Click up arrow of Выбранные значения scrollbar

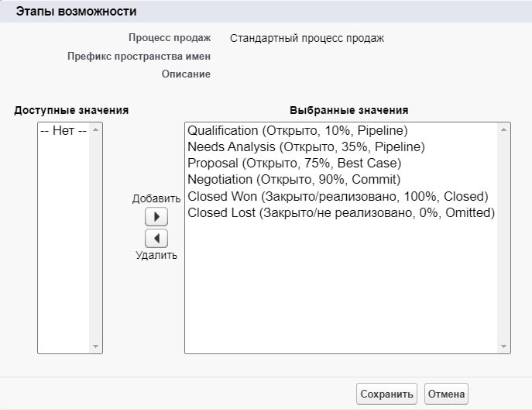505,129
